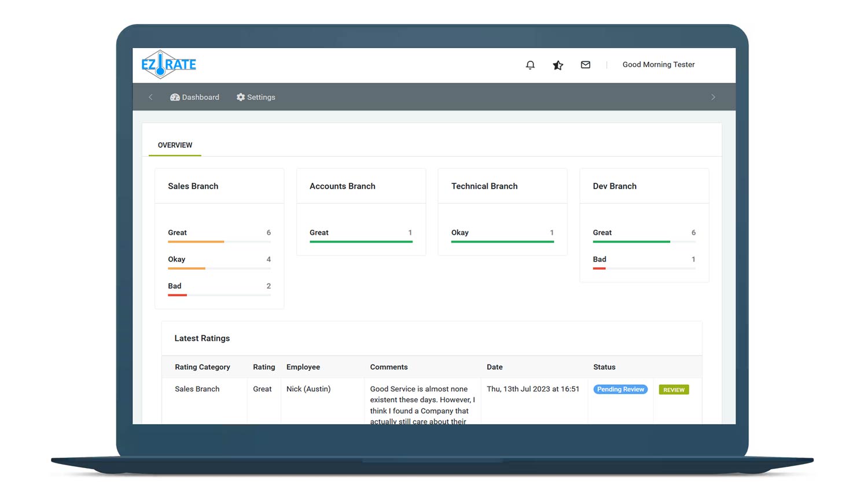Open the Good Morning Tester user menu

tap(658, 65)
